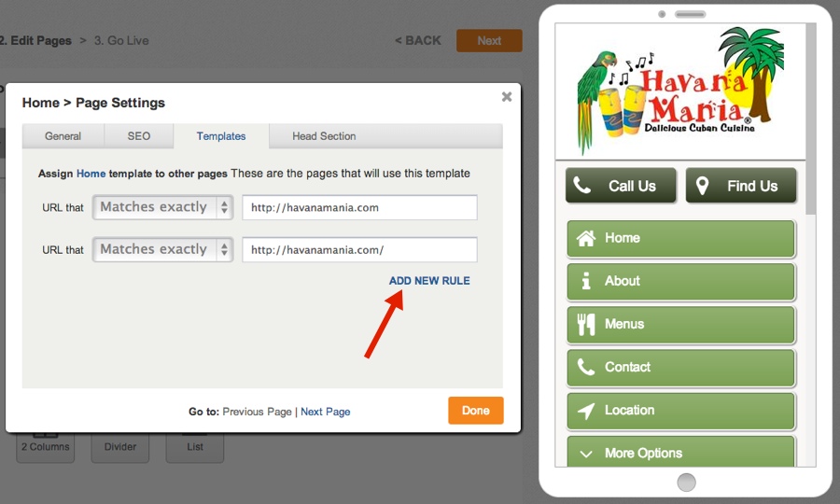This screenshot has width=840, height=504.
Task: Open the SEO tab
Action: (x=139, y=136)
